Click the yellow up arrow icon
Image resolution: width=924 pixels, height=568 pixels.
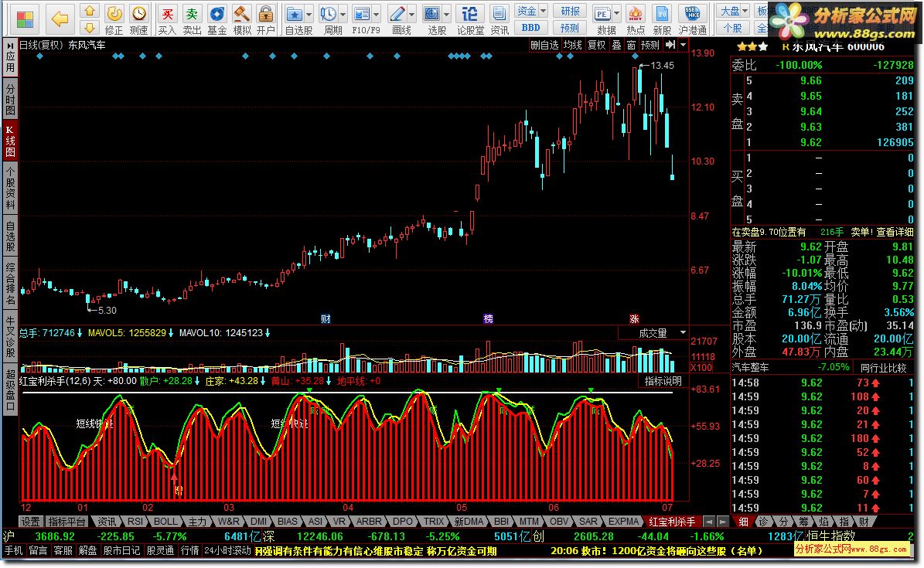(x=89, y=11)
